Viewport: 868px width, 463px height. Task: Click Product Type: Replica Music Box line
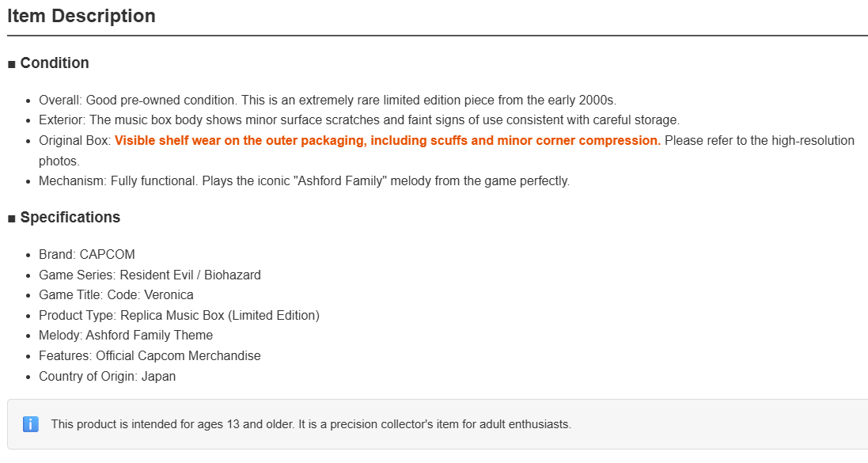tap(179, 316)
